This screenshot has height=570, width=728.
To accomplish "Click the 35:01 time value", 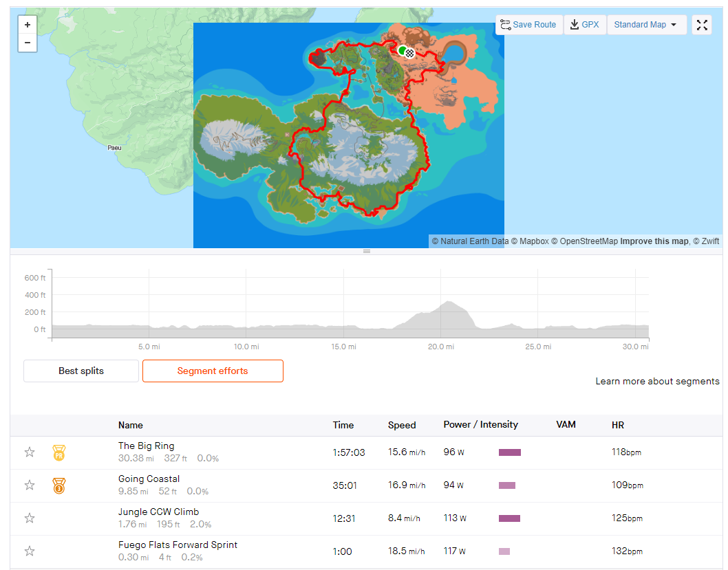I will [345, 485].
